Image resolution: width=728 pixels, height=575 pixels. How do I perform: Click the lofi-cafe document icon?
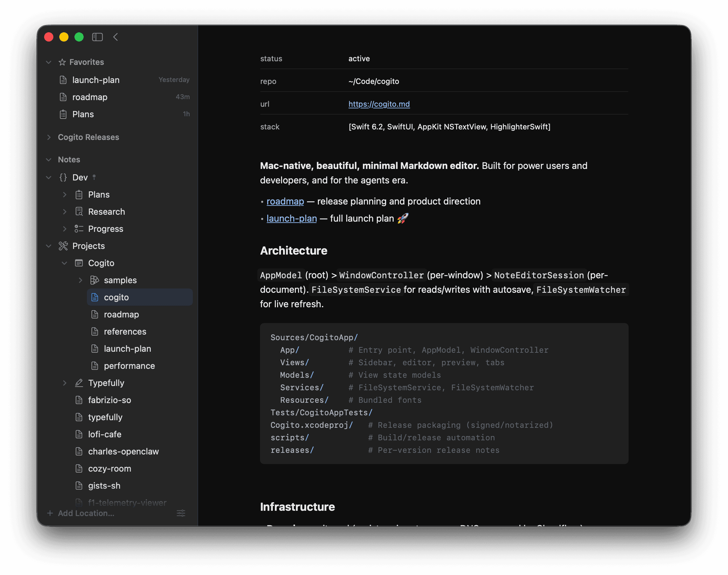tap(79, 434)
